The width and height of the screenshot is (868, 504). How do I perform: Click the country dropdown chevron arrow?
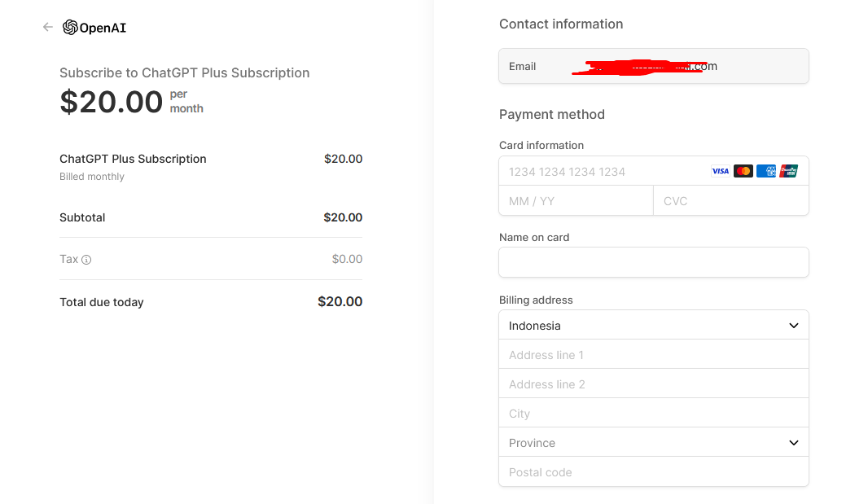click(794, 326)
